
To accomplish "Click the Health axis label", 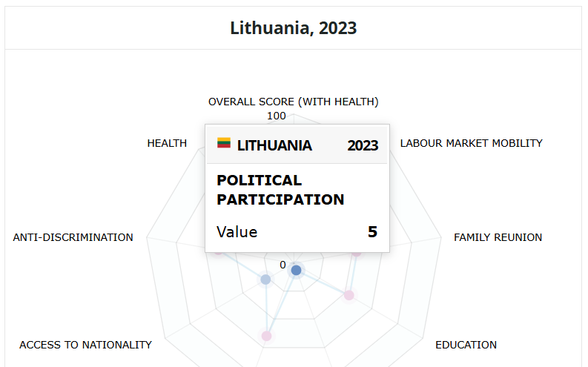I will click(x=167, y=143).
